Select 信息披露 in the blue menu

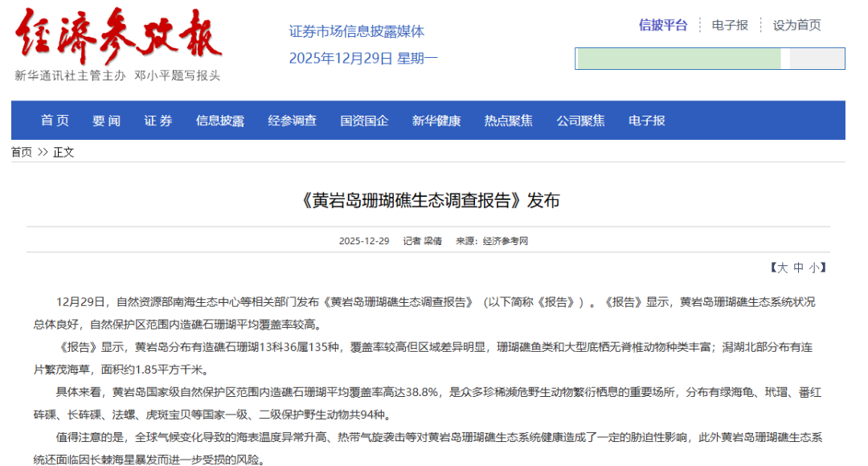[219, 121]
